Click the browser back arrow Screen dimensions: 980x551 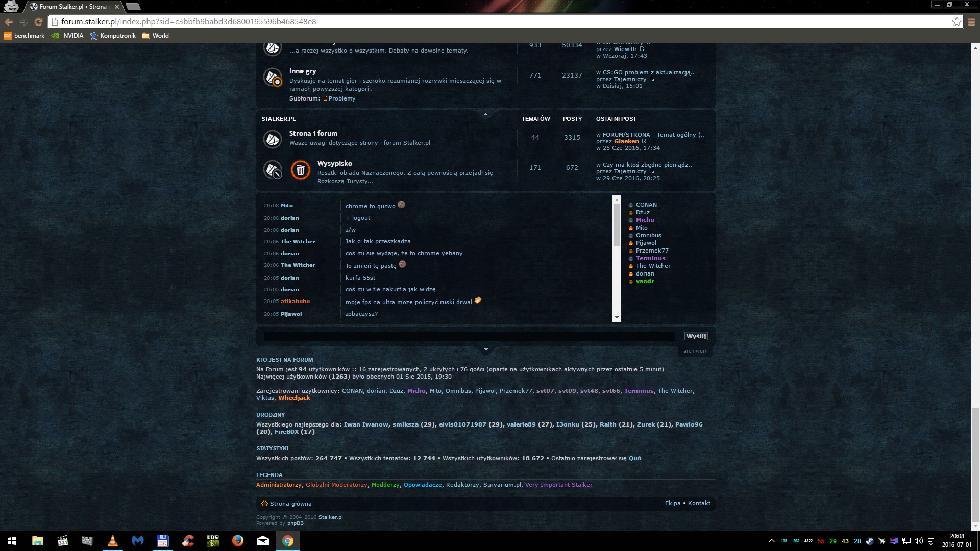(x=9, y=22)
